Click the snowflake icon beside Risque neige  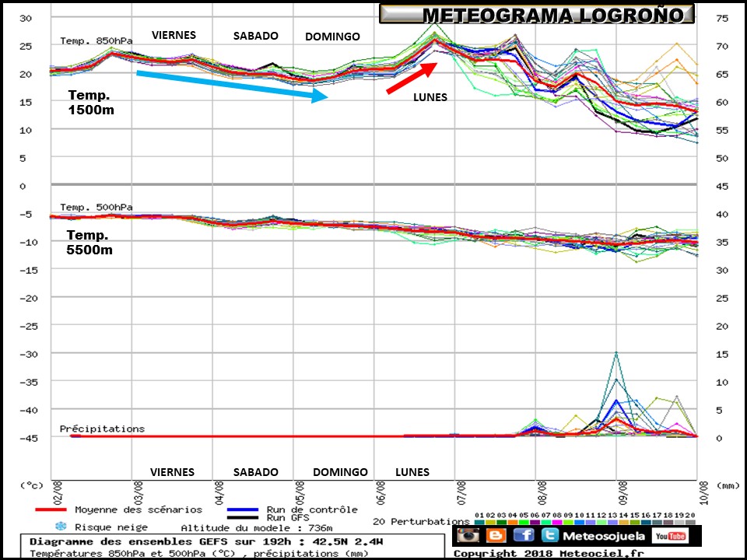click(61, 527)
